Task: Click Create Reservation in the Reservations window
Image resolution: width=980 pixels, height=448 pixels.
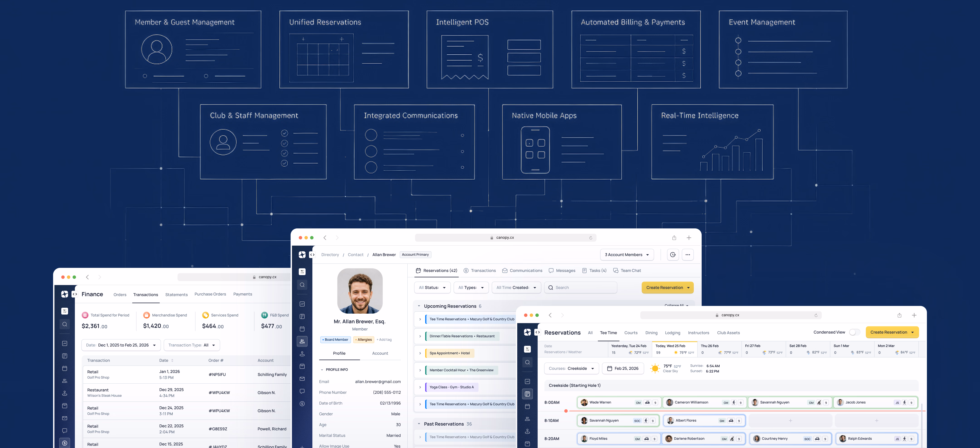Action: pyautogui.click(x=892, y=332)
